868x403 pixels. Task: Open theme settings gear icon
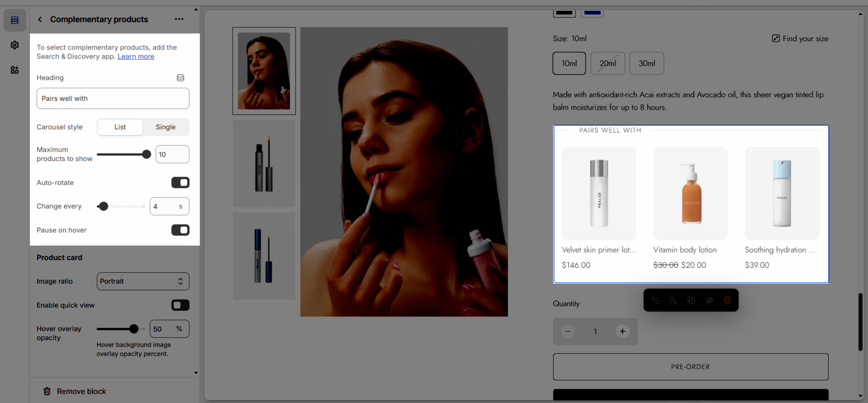coord(15,45)
